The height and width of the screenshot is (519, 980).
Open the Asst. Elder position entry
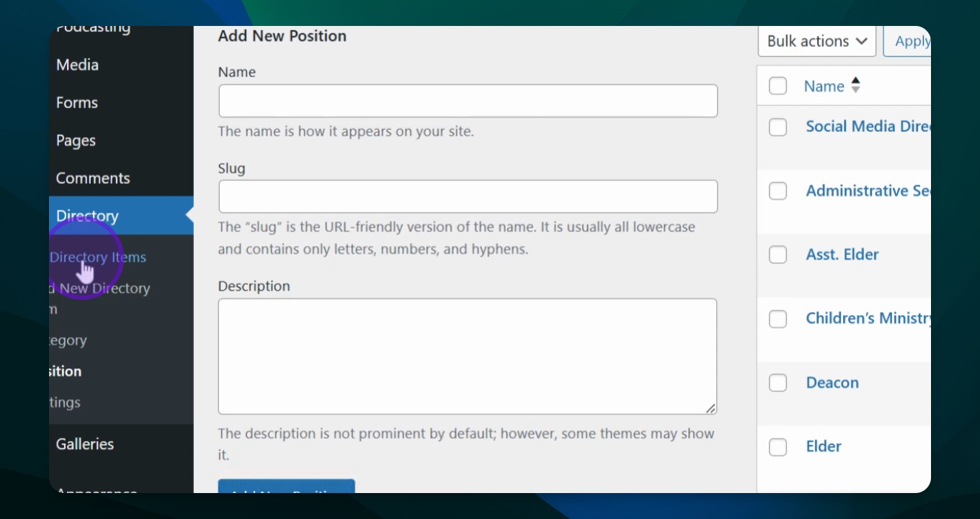pos(842,254)
